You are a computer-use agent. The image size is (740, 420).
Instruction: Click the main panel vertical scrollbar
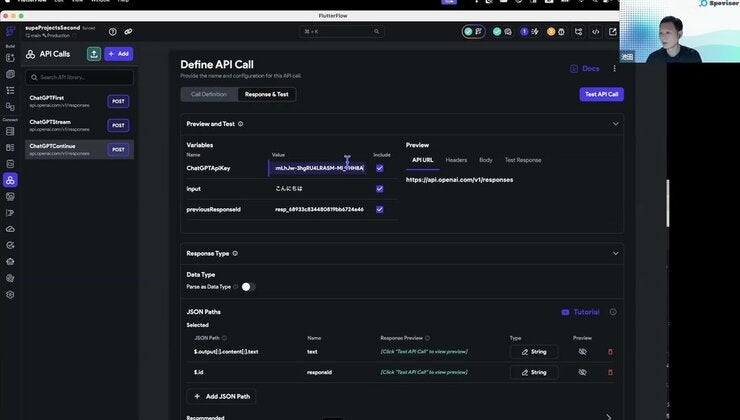[x=668, y=203]
